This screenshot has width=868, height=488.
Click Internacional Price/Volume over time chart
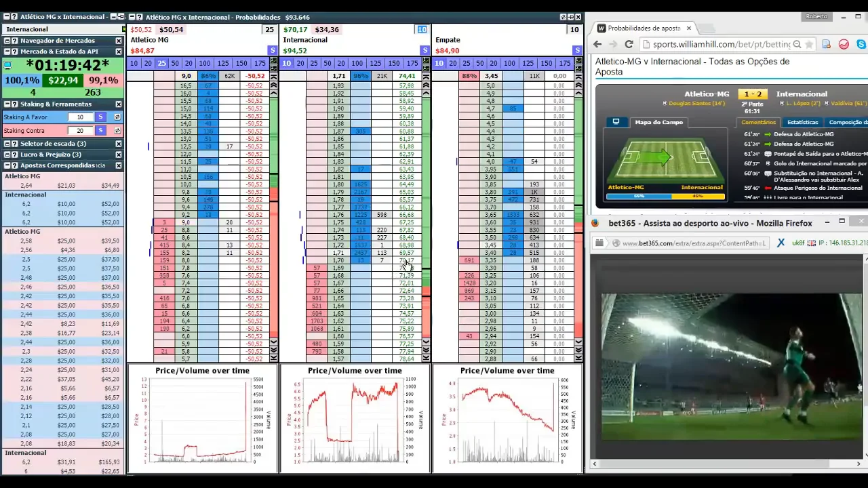tap(355, 418)
